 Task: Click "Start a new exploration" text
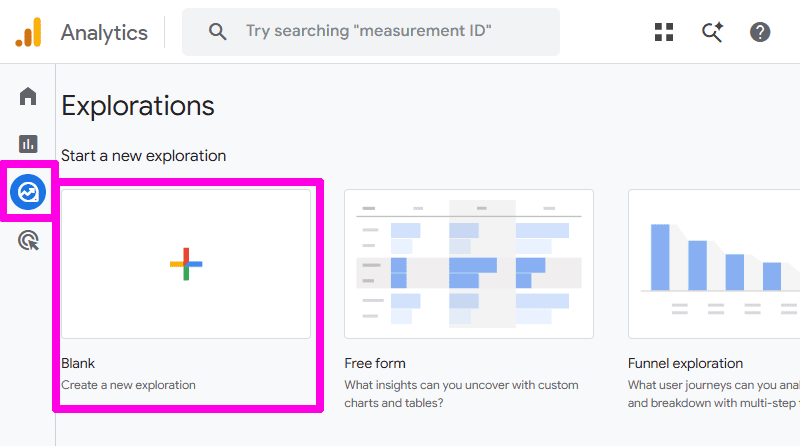[x=143, y=156]
